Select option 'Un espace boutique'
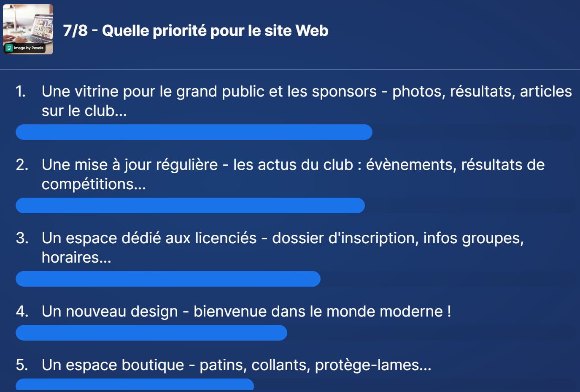Viewport: 580px width, 392px height. click(x=236, y=365)
